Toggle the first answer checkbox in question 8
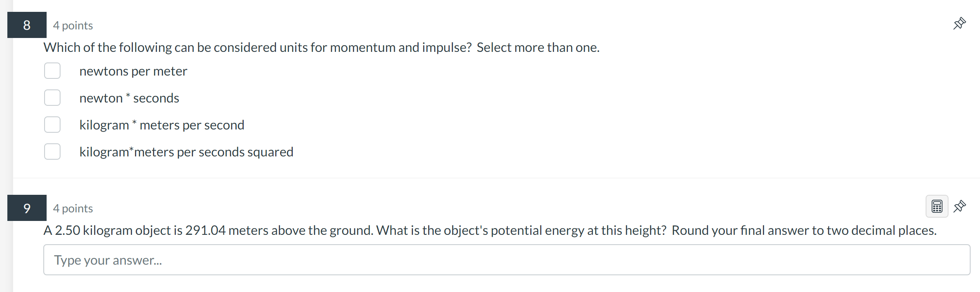This screenshot has width=980, height=292. (x=52, y=70)
